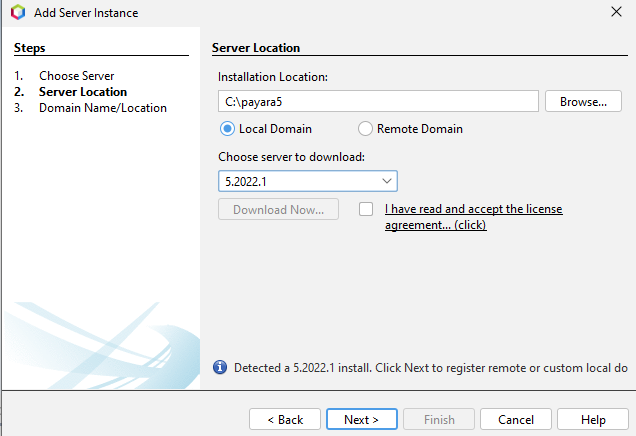Proceed with the Next > button

[362, 419]
